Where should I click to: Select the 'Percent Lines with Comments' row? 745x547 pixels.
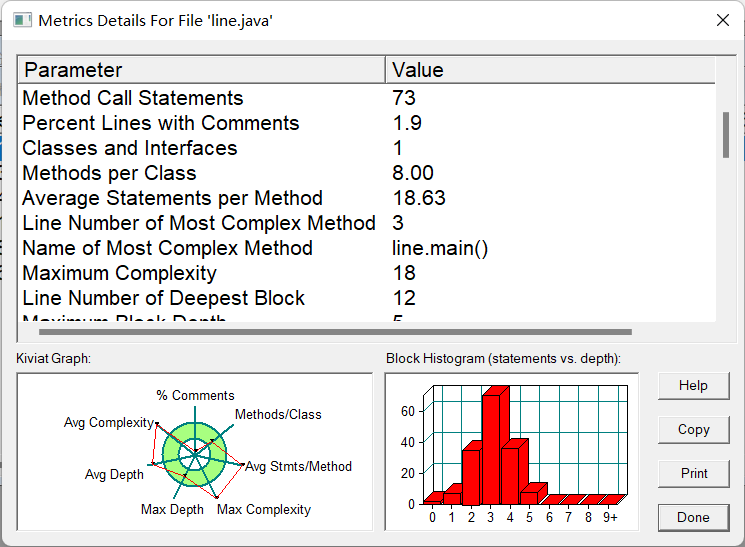367,123
